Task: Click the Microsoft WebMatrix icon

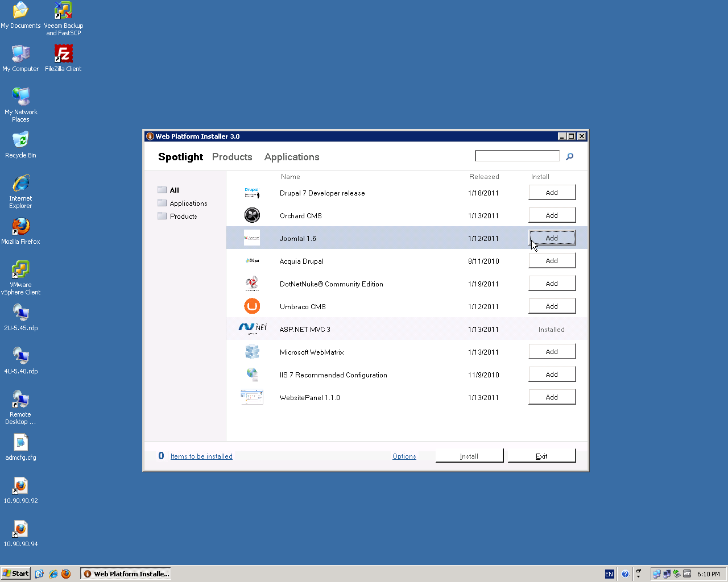Action: pyautogui.click(x=252, y=352)
